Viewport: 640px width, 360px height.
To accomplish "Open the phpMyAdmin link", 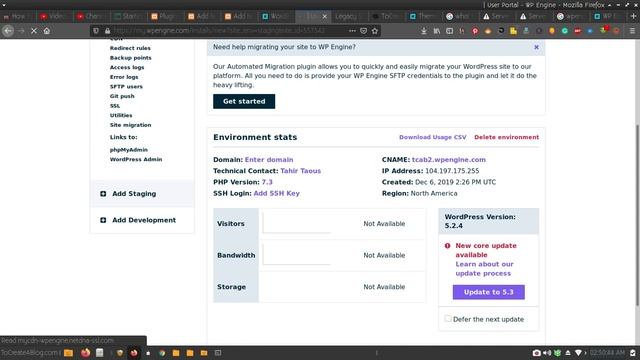I will pyautogui.click(x=129, y=150).
